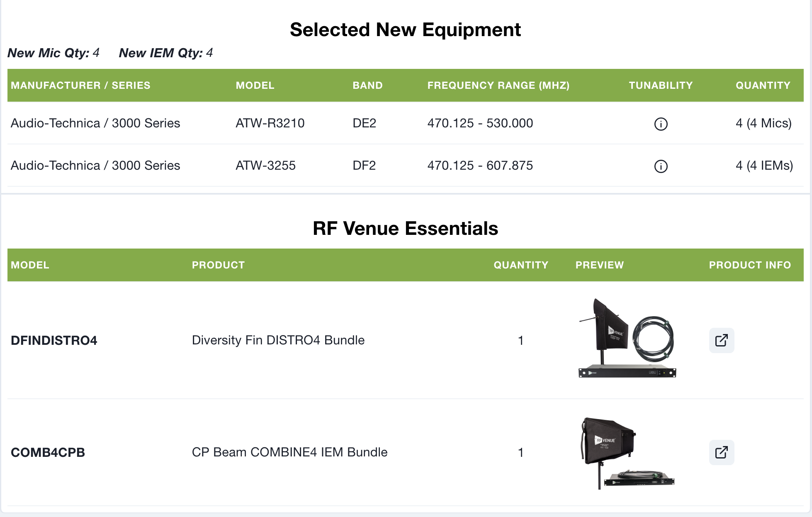Click Audio-Technica / 3000 Series in DF2 row
Screen dimensions: 812x517
coord(95,166)
